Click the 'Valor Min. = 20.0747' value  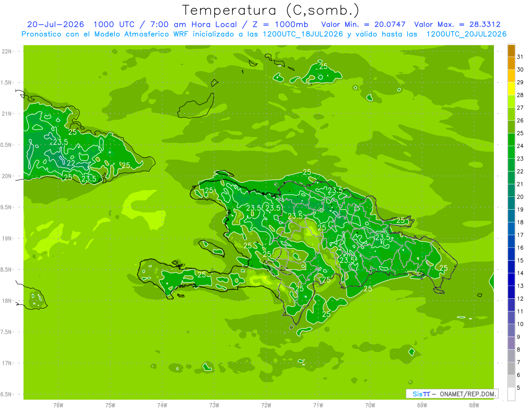(x=364, y=24)
